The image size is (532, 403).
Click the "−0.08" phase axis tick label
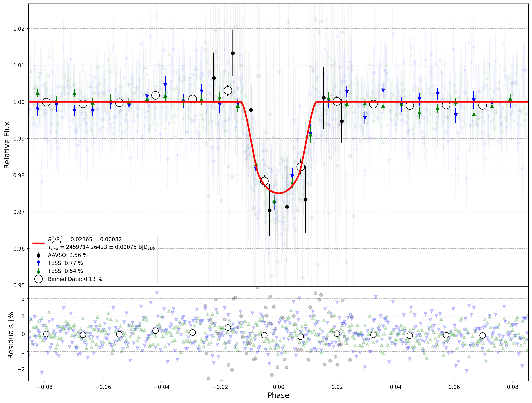[x=45, y=387]
